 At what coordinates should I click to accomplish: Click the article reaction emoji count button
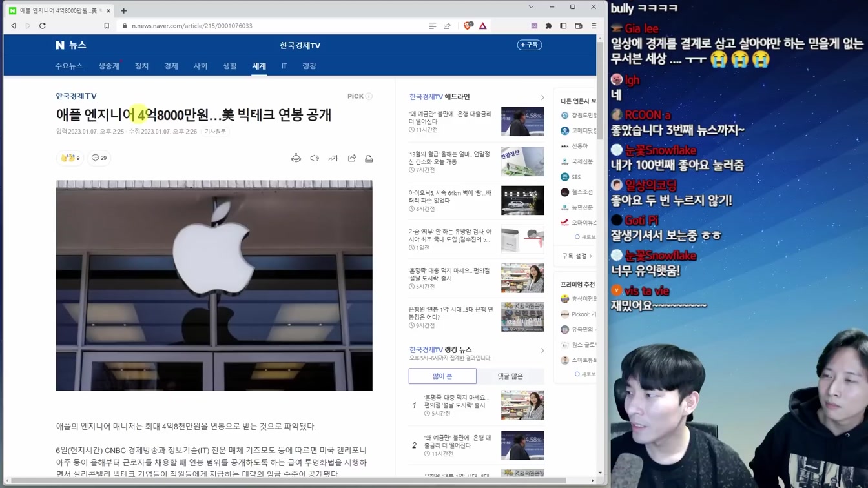pyautogui.click(x=70, y=158)
